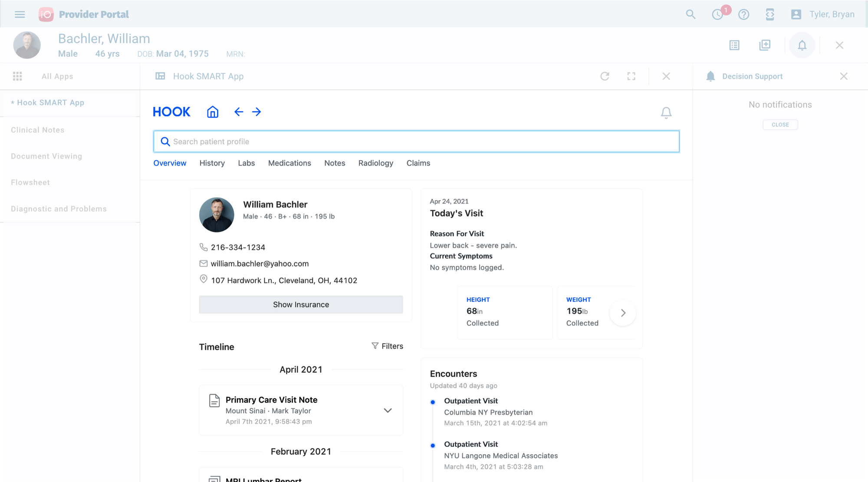The height and width of the screenshot is (482, 868).
Task: Open the help question mark icon
Action: pos(743,14)
